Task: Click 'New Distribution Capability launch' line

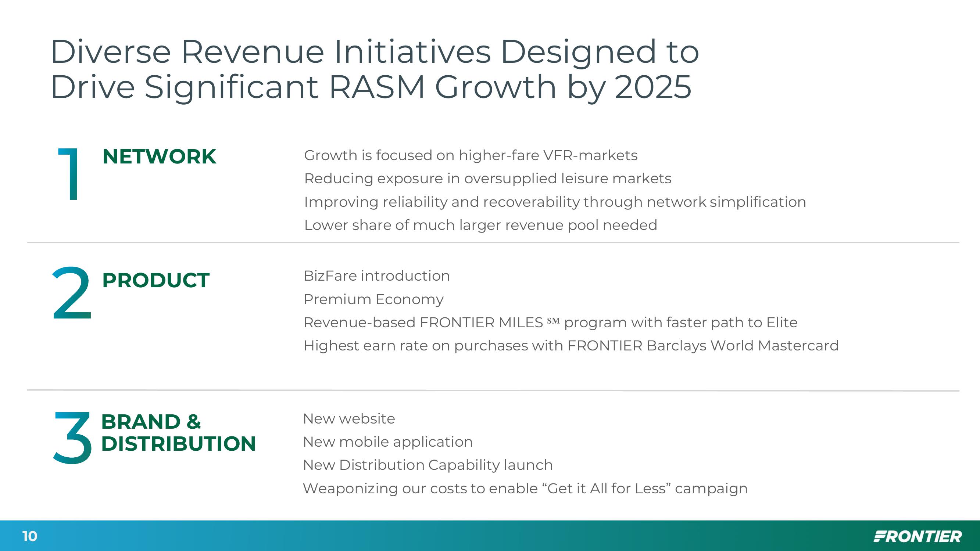Action: [x=428, y=465]
